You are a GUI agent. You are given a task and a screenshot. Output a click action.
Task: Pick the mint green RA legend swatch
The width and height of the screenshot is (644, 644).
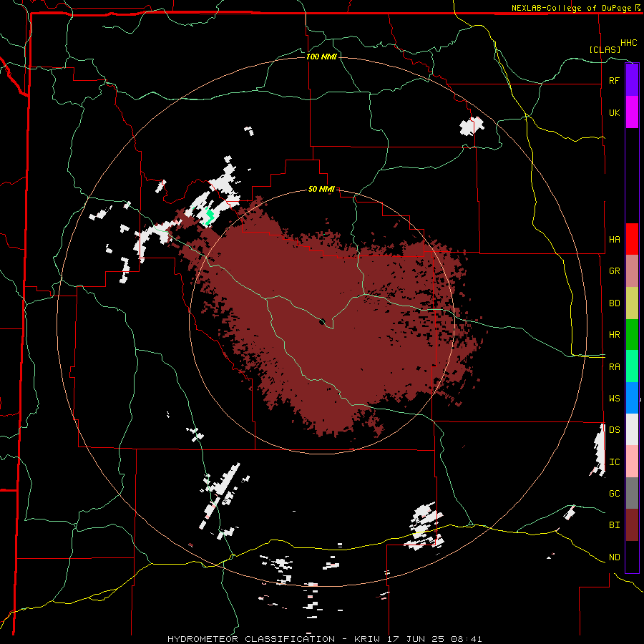click(x=632, y=366)
